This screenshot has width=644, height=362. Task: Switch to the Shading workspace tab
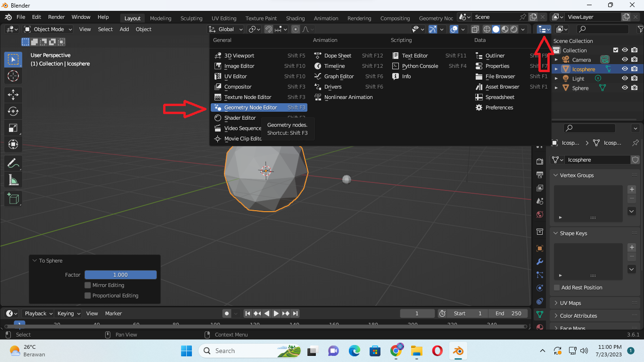coord(296,18)
